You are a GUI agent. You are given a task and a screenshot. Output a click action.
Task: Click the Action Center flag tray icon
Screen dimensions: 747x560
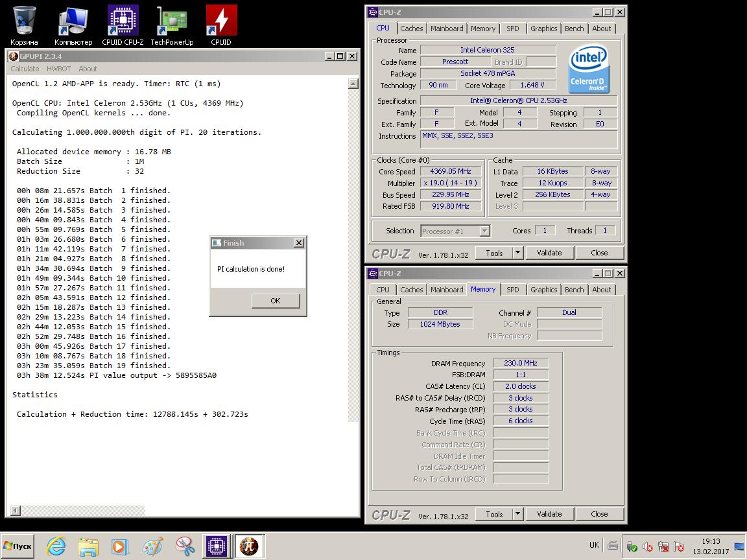point(679,546)
